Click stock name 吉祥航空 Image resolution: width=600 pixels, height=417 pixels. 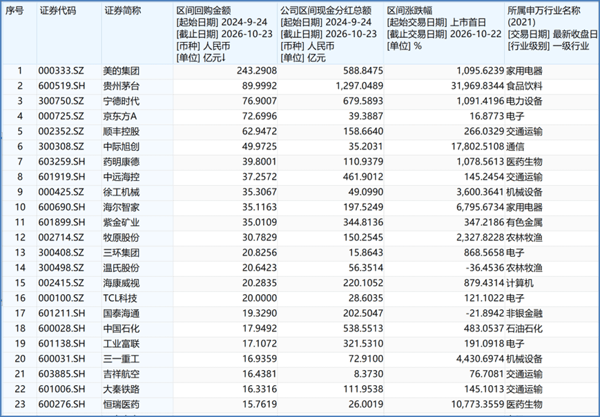pos(121,374)
